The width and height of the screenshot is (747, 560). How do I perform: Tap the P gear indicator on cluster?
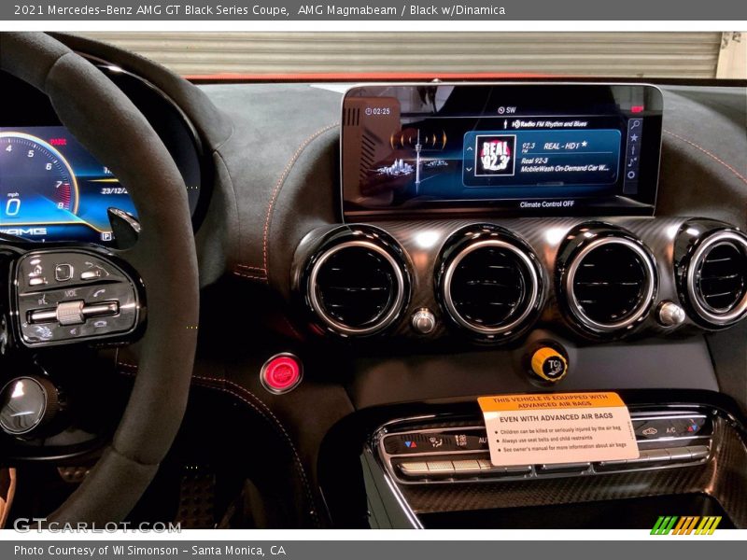click(x=106, y=236)
